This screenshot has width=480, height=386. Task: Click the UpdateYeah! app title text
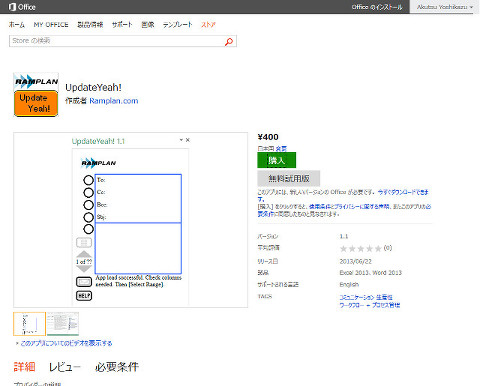click(x=93, y=87)
